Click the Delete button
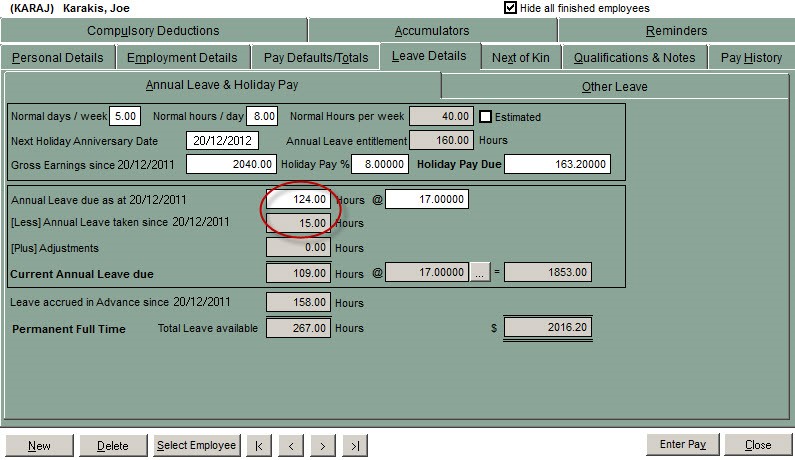Screen dimensions: 795x460 [x=112, y=445]
